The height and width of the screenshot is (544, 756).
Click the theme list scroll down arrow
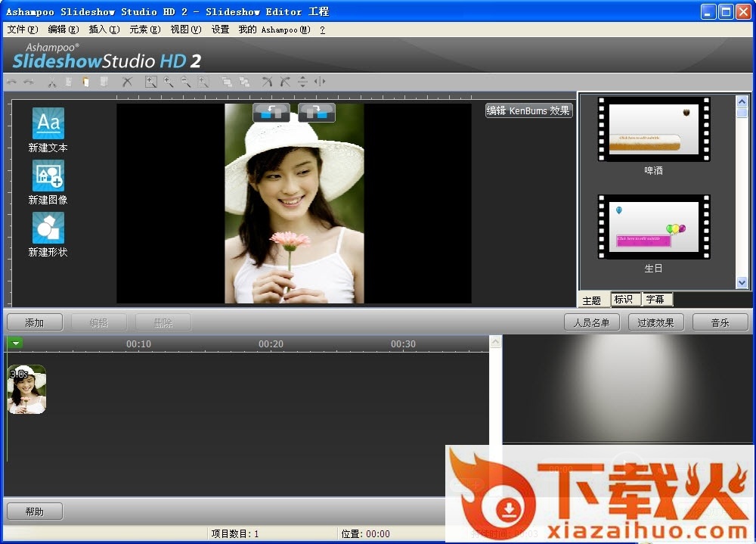[x=742, y=282]
